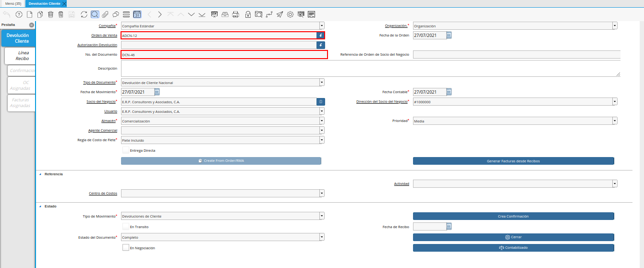Click Orden de Venta lookup button
The width and height of the screenshot is (644, 268).
tap(320, 36)
